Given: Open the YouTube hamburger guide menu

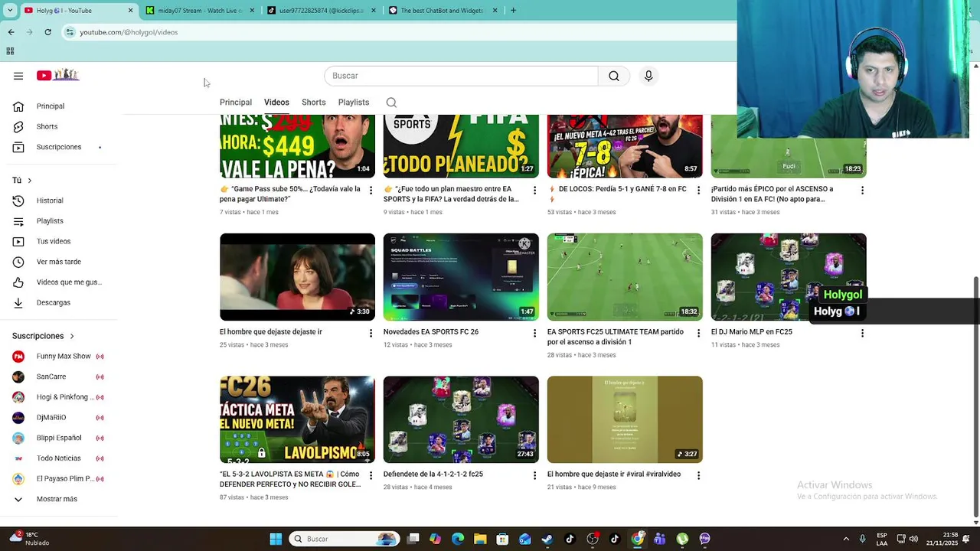Looking at the screenshot, I should tap(18, 76).
